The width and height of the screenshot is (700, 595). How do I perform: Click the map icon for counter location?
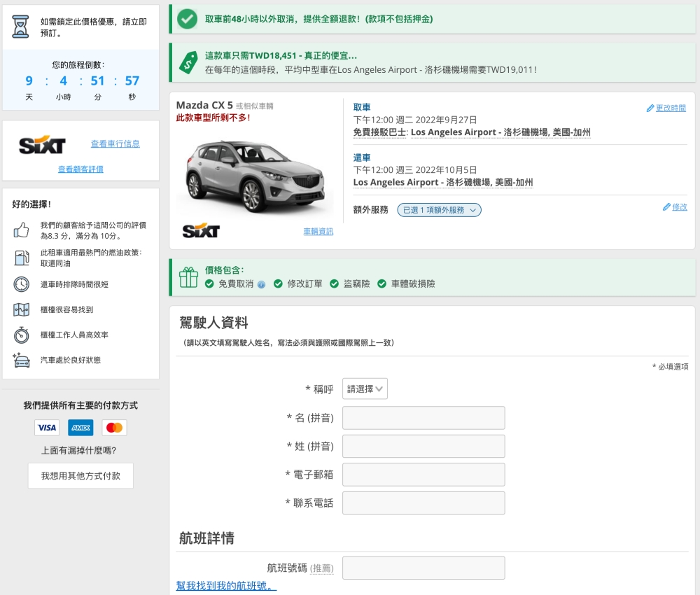tap(22, 309)
